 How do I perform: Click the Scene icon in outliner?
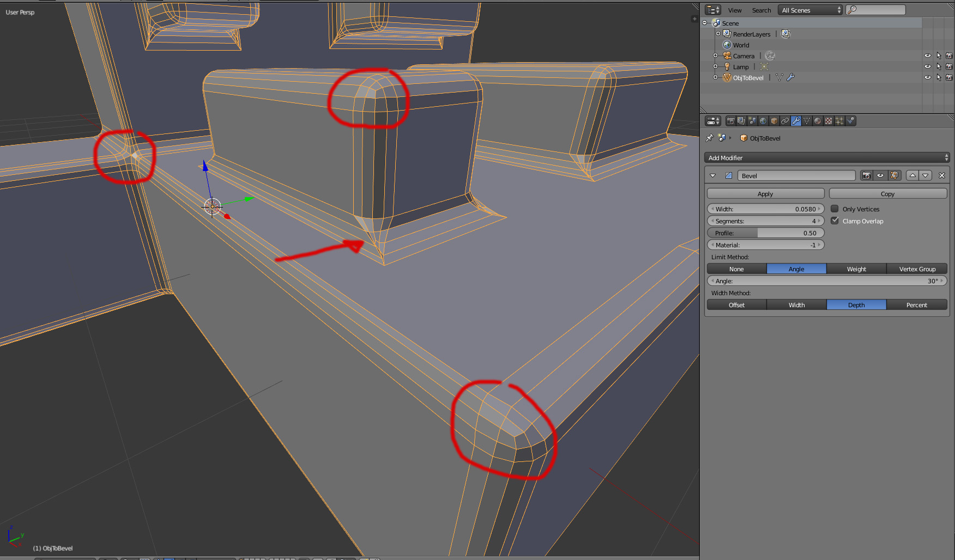pos(716,23)
